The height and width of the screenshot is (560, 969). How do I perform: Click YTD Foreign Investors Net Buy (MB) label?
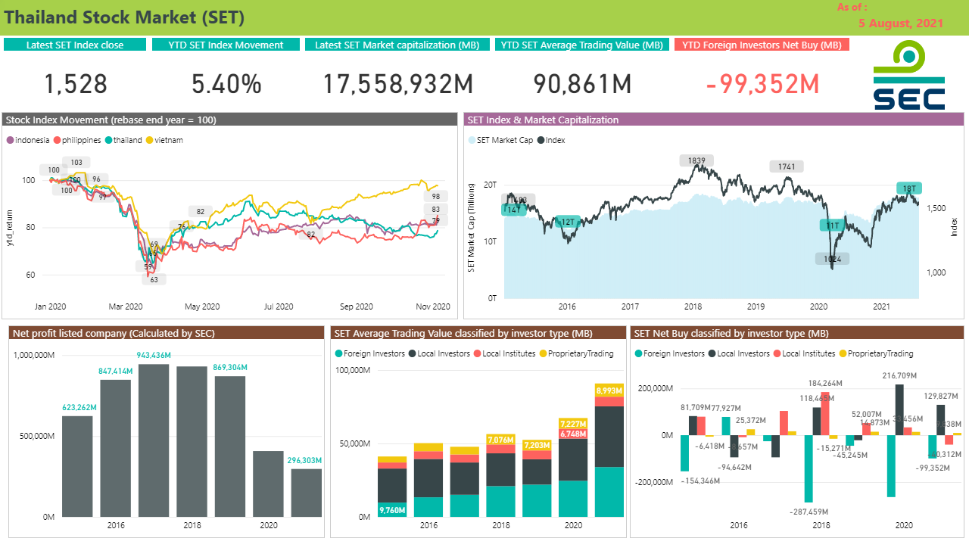coord(762,45)
